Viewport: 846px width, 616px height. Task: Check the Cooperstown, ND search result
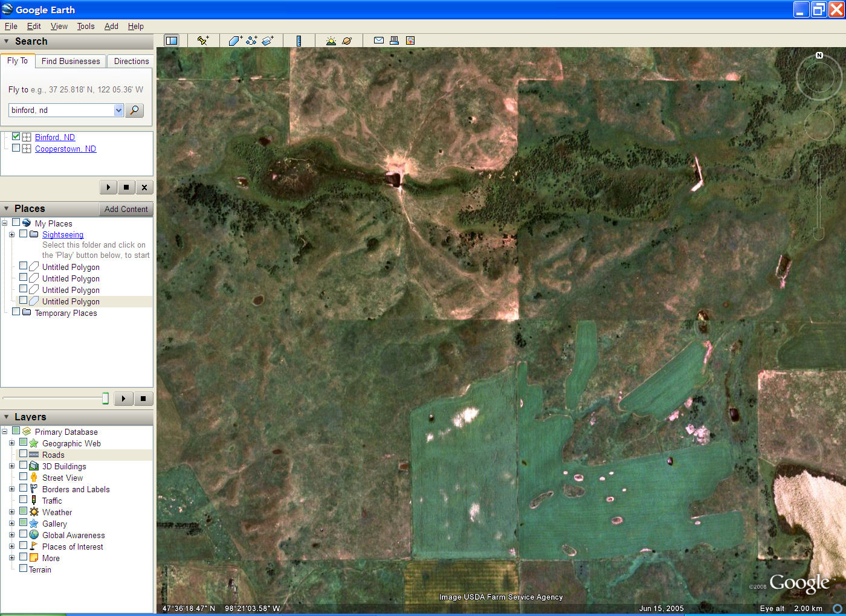point(16,148)
